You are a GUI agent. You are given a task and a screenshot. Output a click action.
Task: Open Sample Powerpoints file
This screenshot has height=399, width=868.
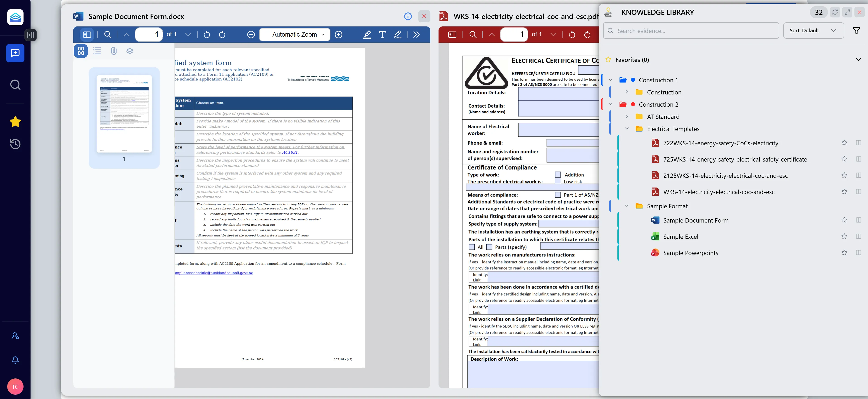pyautogui.click(x=690, y=253)
